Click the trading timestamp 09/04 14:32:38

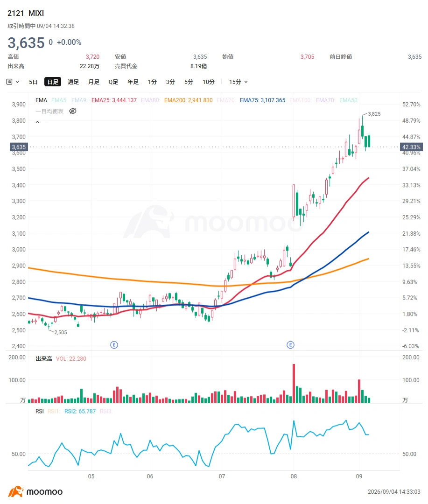click(x=56, y=26)
